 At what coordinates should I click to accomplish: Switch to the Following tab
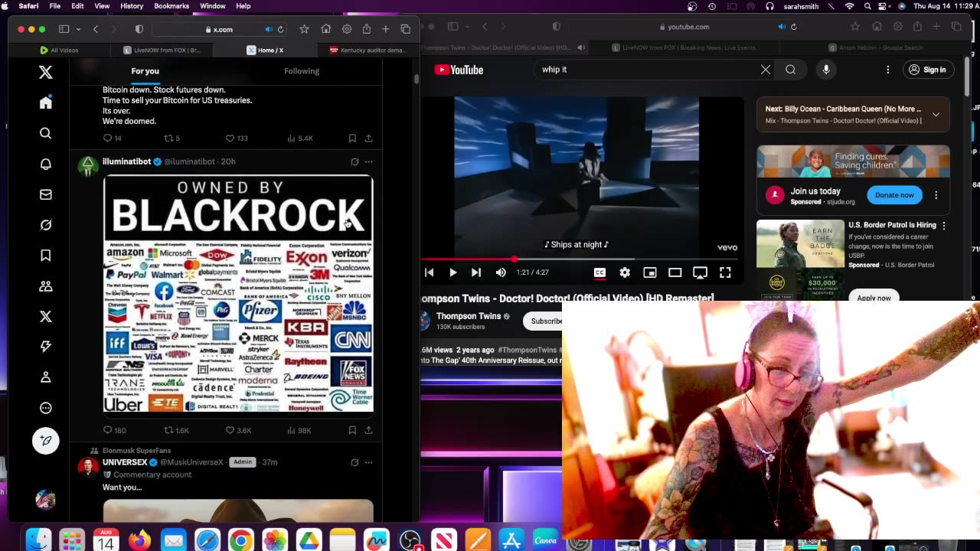pyautogui.click(x=302, y=71)
